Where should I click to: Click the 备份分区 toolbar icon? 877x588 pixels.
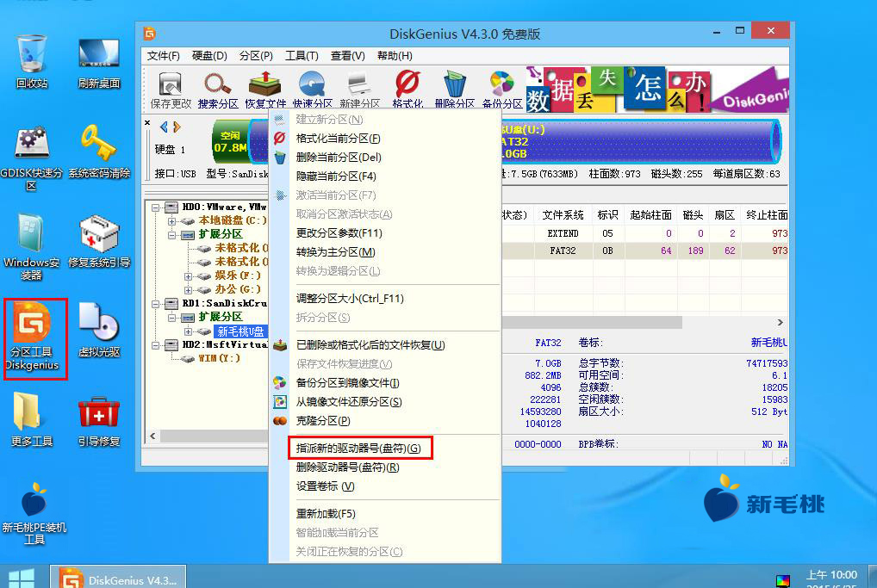tap(501, 90)
